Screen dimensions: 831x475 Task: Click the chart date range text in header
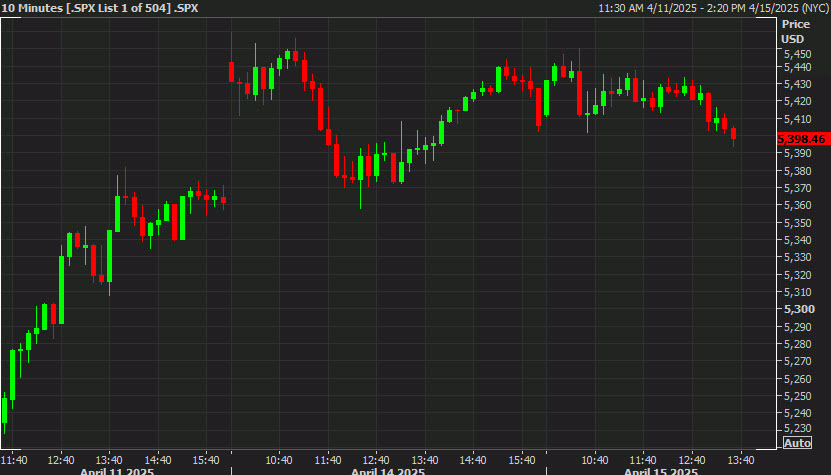coord(713,8)
